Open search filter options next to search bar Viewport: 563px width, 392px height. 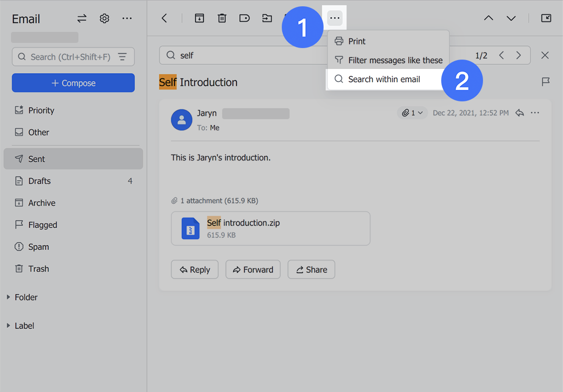[122, 56]
